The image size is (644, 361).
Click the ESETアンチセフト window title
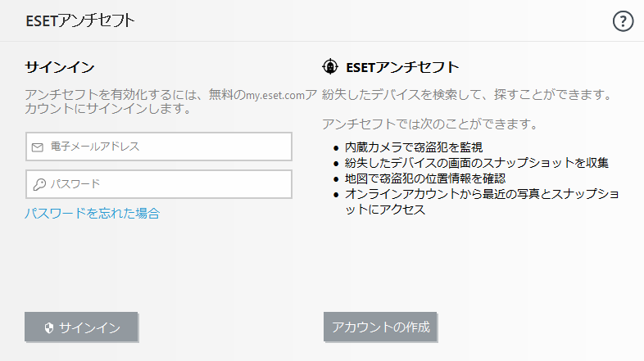click(80, 20)
